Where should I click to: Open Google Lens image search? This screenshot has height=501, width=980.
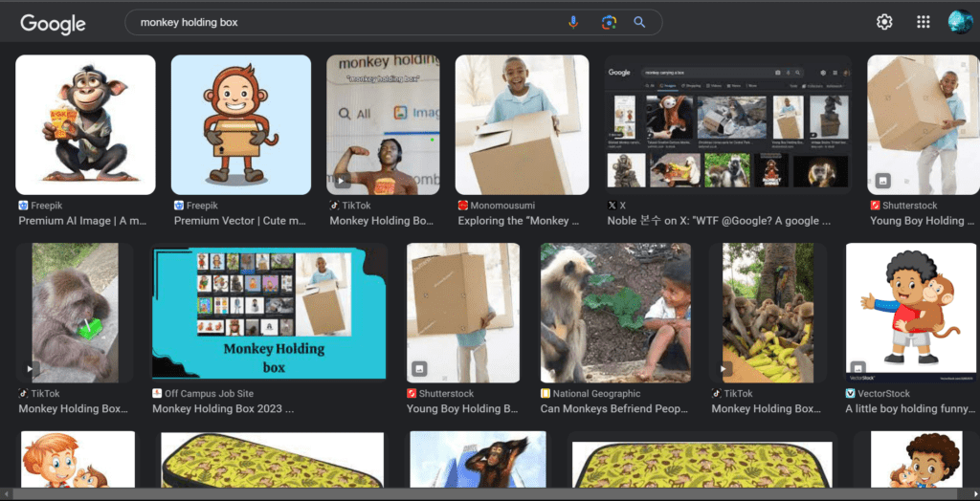point(608,22)
